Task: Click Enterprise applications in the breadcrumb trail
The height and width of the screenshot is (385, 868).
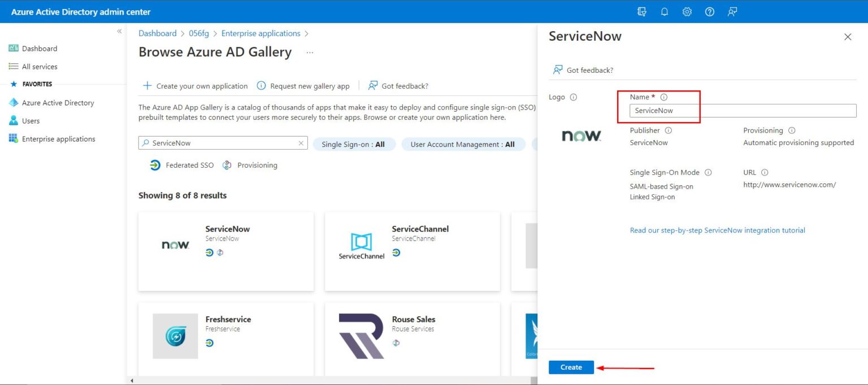Action: (x=261, y=33)
